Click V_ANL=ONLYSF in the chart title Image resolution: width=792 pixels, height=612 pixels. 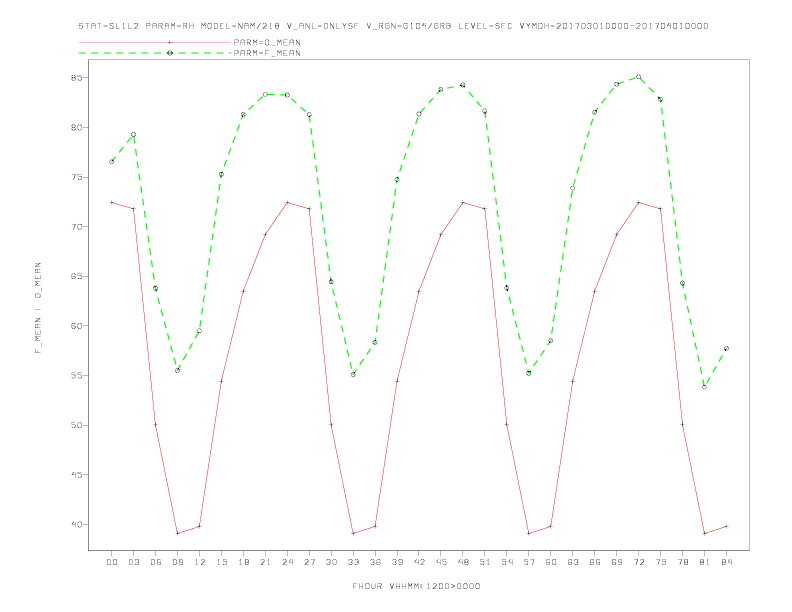322,26
